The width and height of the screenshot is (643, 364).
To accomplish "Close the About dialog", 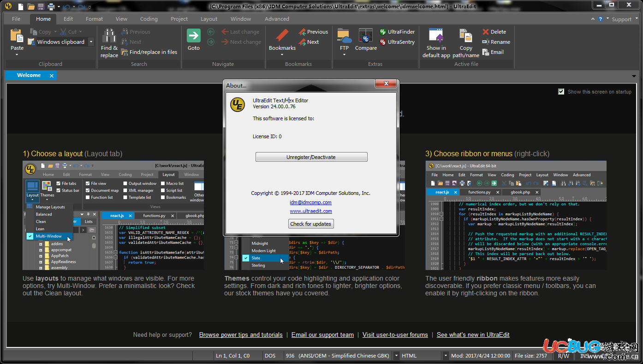I will click(x=386, y=84).
